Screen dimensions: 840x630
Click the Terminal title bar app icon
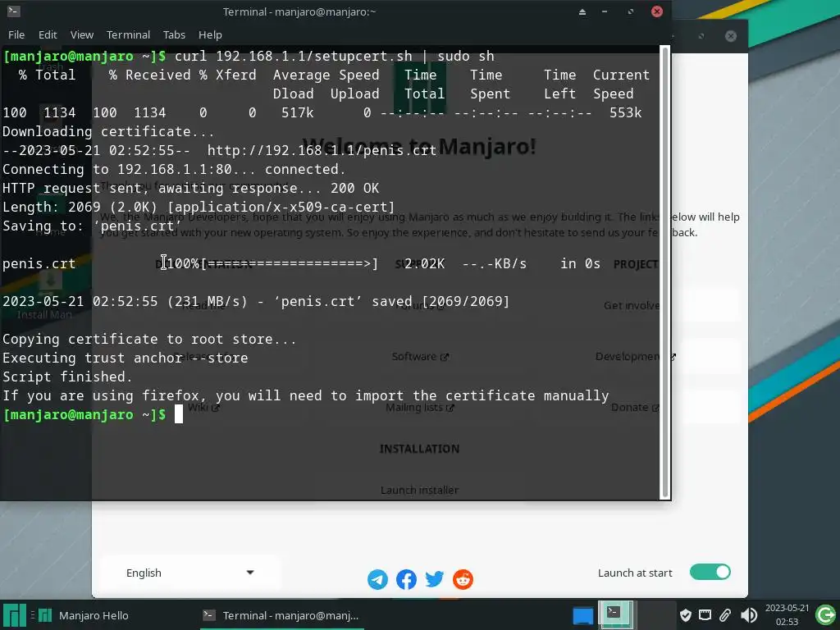13,11
